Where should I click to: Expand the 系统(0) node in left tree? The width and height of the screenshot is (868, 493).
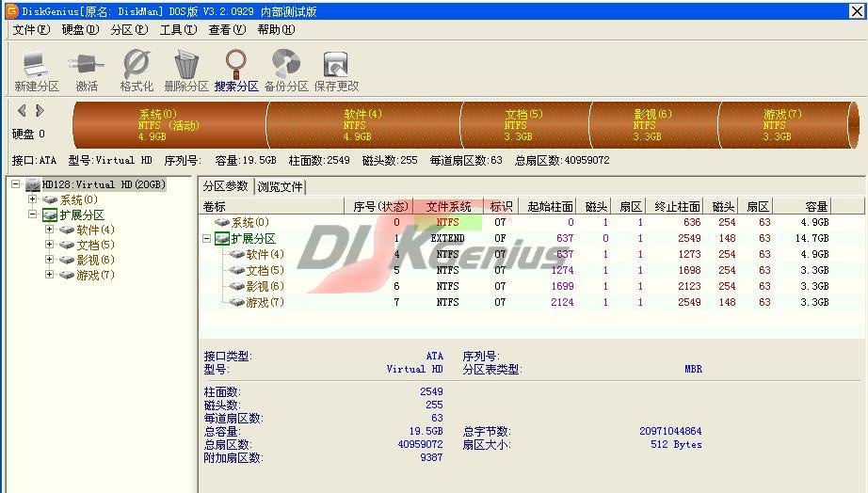coord(33,199)
